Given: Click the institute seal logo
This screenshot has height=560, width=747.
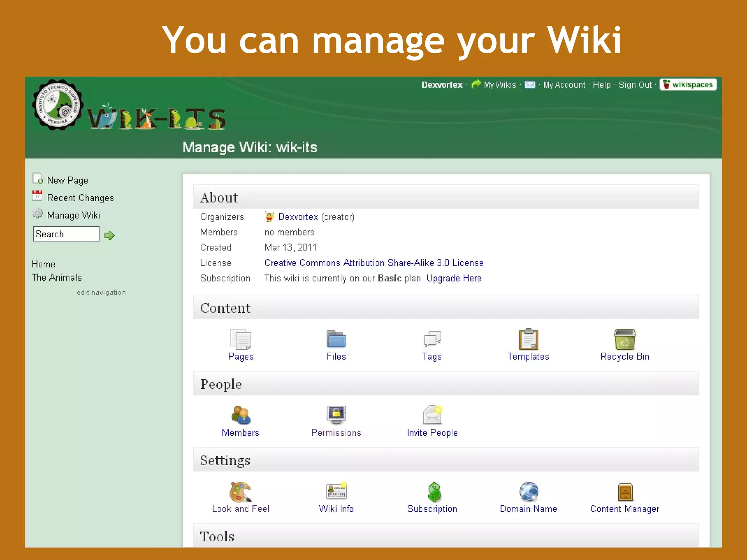Looking at the screenshot, I should (58, 105).
